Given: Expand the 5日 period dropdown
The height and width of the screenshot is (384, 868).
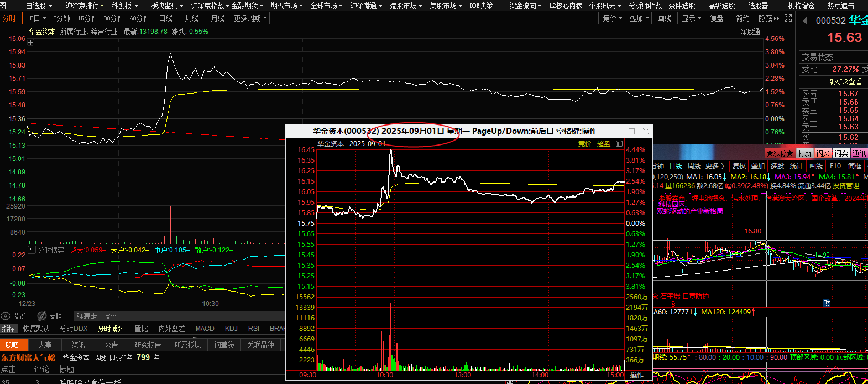Looking at the screenshot, I should 38,18.
